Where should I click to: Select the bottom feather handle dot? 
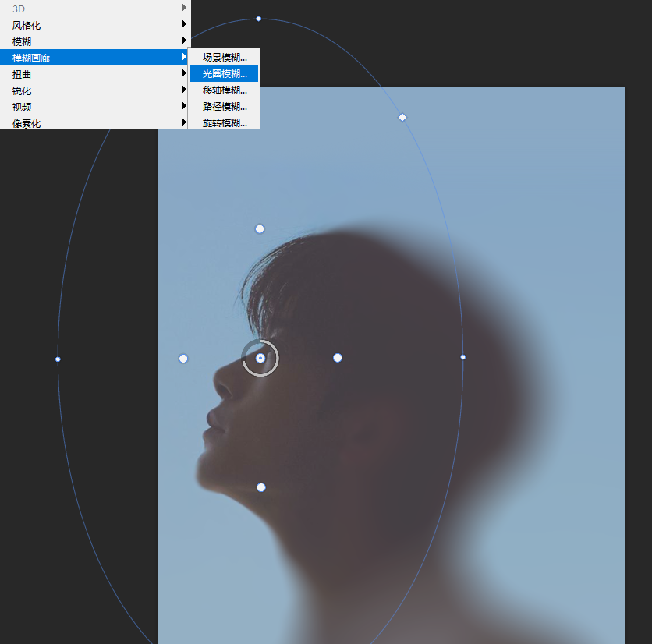[261, 487]
